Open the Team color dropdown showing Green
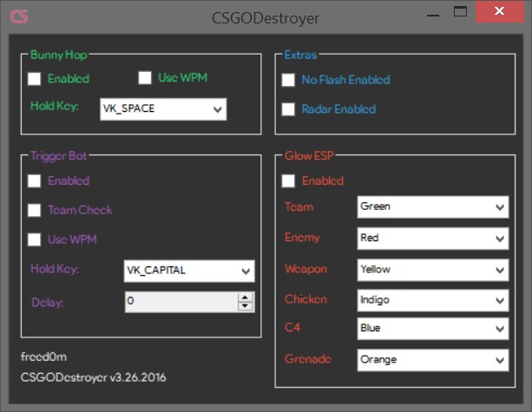The width and height of the screenshot is (532, 412). coord(433,206)
